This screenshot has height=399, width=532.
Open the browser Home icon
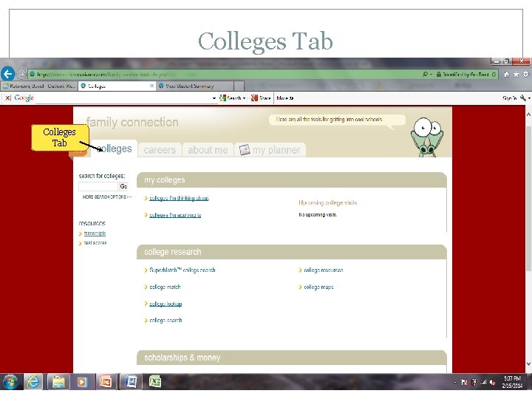507,74
